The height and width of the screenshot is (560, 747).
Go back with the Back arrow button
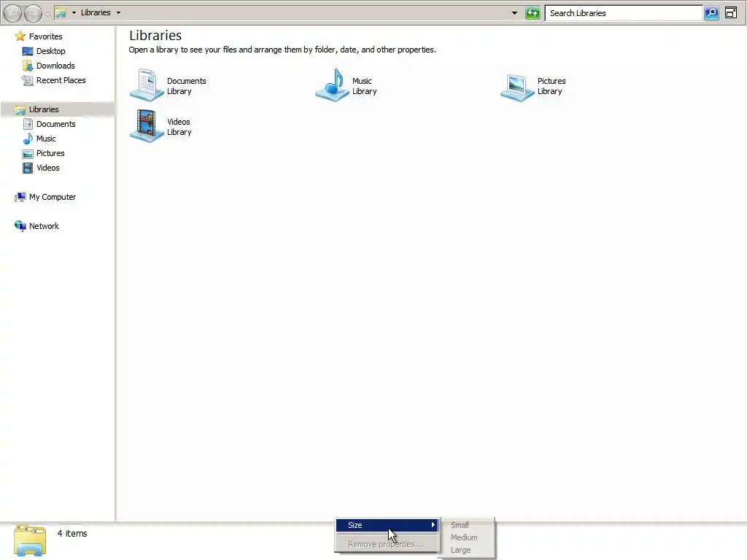point(13,13)
